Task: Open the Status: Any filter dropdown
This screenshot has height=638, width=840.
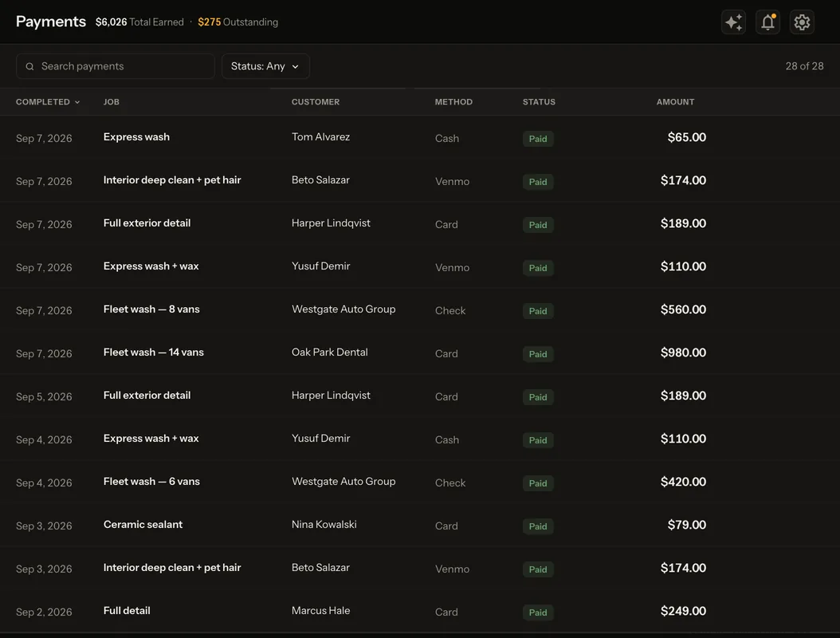Action: [x=265, y=66]
